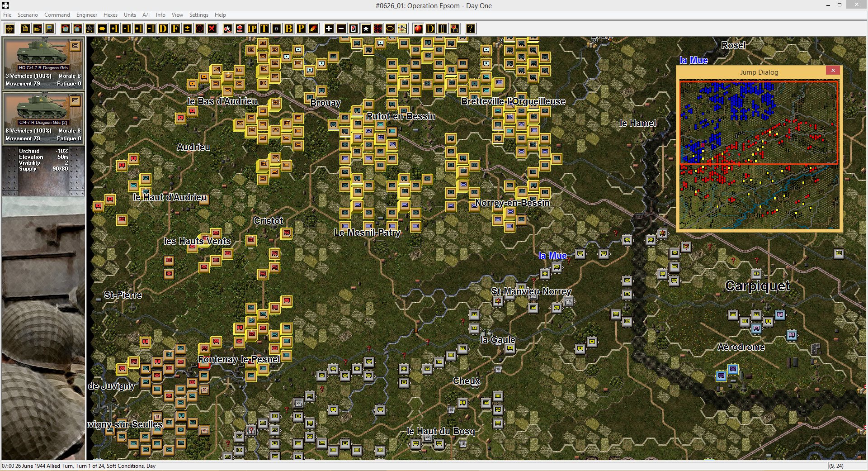Click the first D toolbar button

(163, 29)
